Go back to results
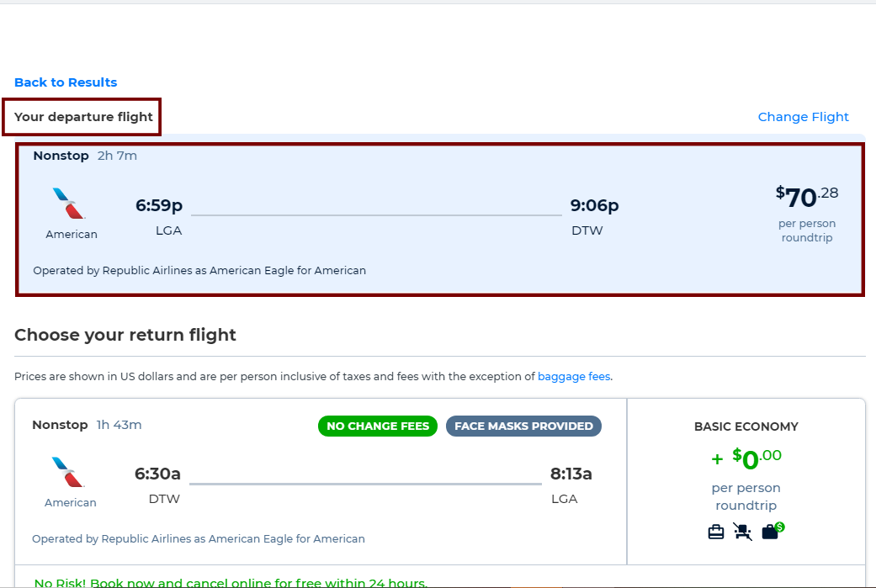The height and width of the screenshot is (588, 876). 66,82
